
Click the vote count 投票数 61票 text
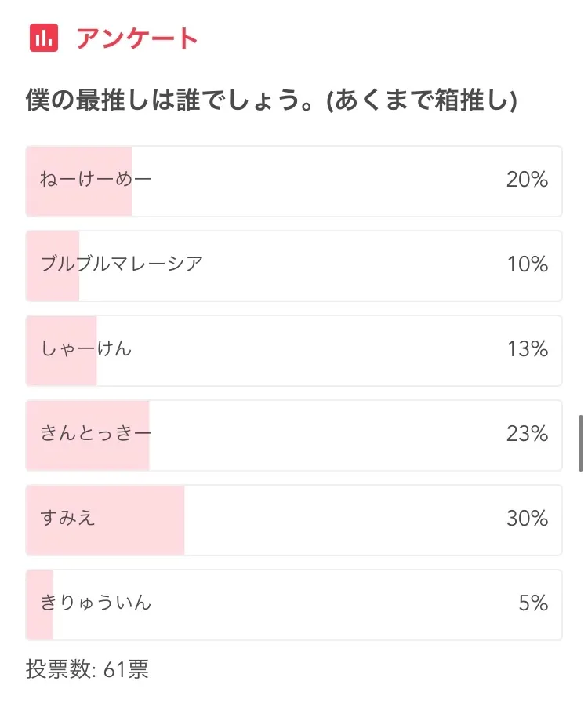pyautogui.click(x=87, y=669)
